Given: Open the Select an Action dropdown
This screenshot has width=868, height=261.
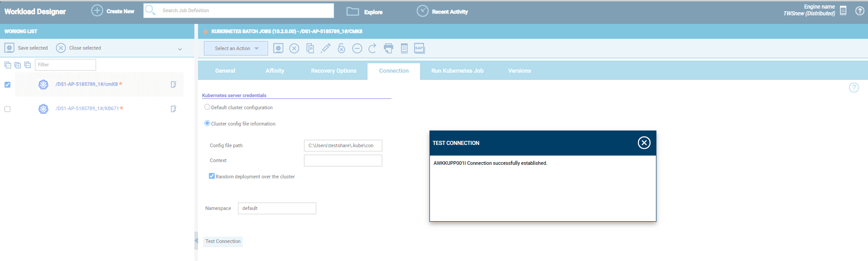Looking at the screenshot, I should pos(236,48).
